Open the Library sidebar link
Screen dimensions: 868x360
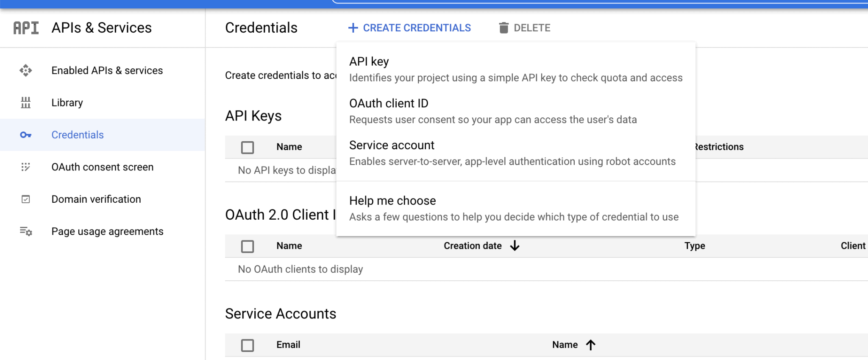67,103
